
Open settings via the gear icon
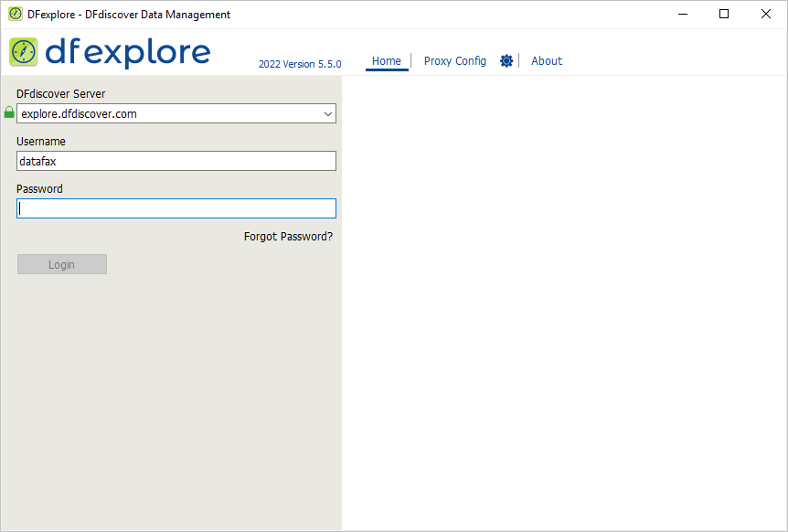click(x=506, y=60)
